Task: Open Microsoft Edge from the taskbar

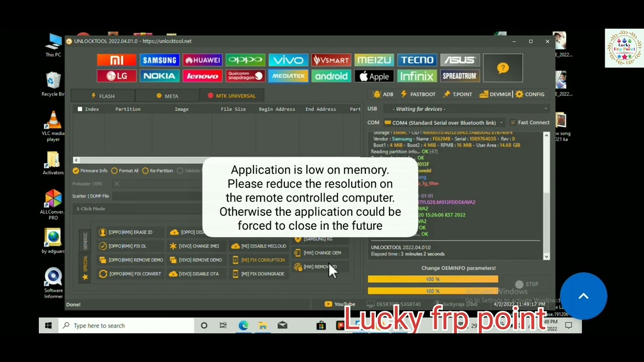Action: point(243,326)
